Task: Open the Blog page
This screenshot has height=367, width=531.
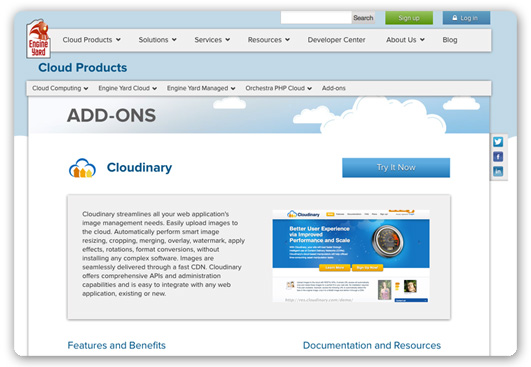Action: click(450, 40)
